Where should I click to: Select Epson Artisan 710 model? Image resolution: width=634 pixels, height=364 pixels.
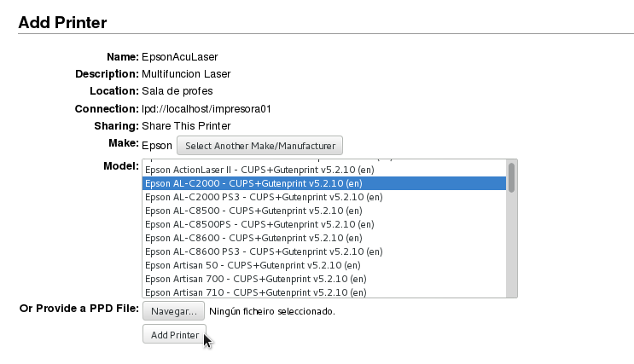(324, 292)
